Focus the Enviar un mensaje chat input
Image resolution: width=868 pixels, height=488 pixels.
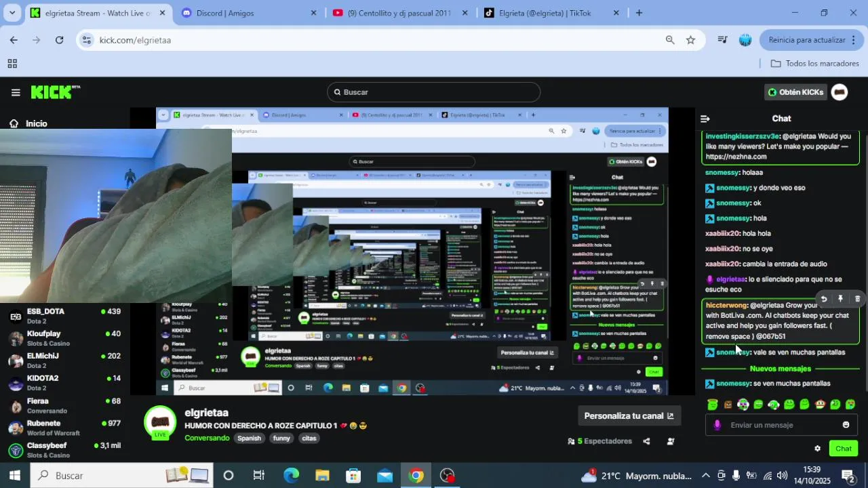[780, 425]
